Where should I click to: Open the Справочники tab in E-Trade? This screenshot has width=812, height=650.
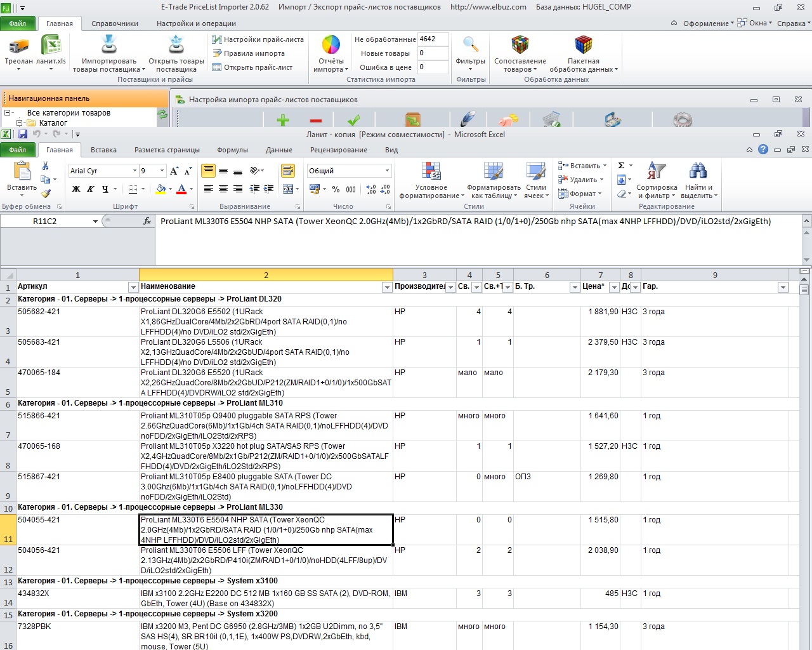pyautogui.click(x=115, y=23)
